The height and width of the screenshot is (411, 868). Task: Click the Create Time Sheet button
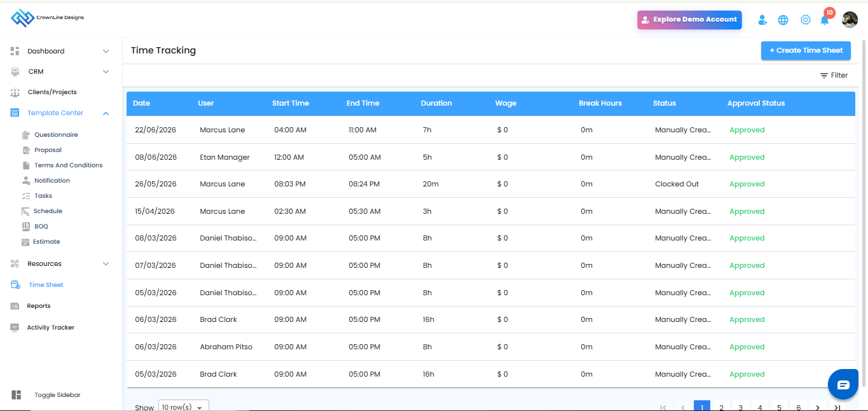(806, 50)
